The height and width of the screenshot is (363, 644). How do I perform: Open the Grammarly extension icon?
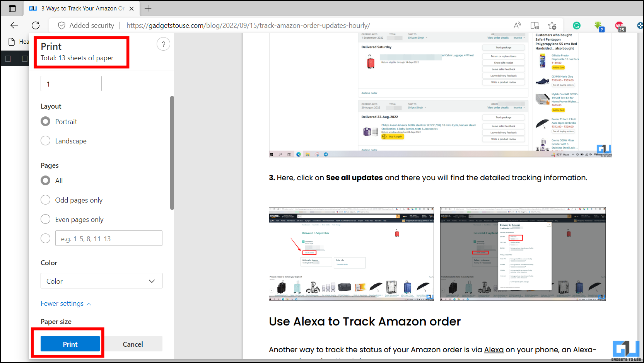577,26
